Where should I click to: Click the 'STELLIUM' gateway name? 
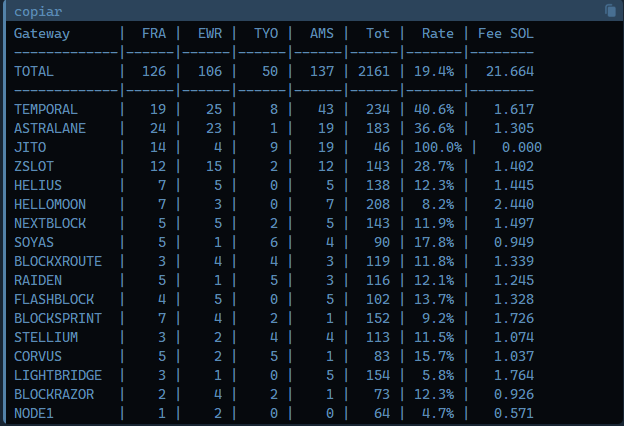[46, 338]
